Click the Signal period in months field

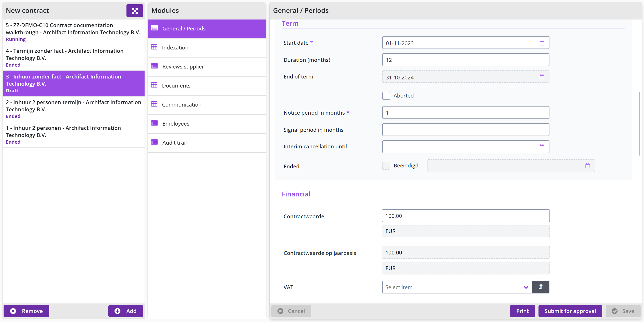click(x=466, y=130)
